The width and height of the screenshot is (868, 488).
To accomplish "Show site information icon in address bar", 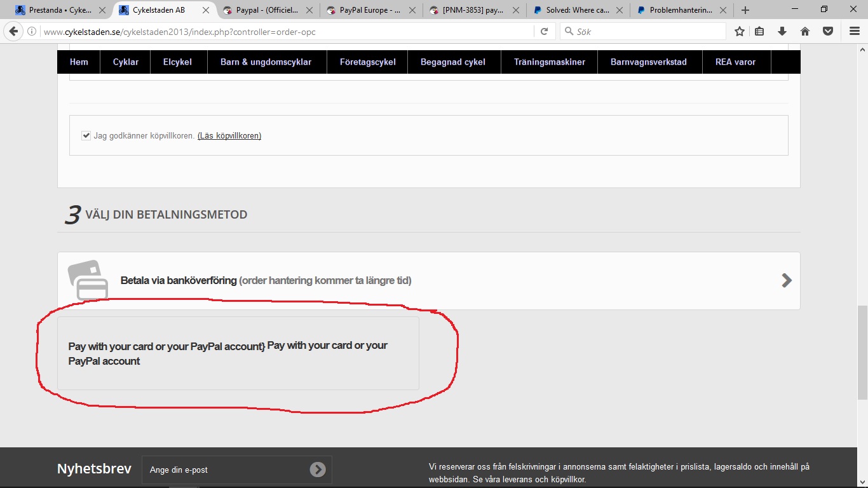I will pyautogui.click(x=32, y=32).
